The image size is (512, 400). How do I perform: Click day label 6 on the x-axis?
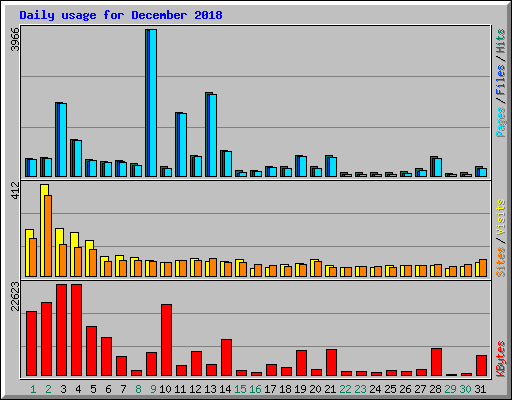(108, 389)
